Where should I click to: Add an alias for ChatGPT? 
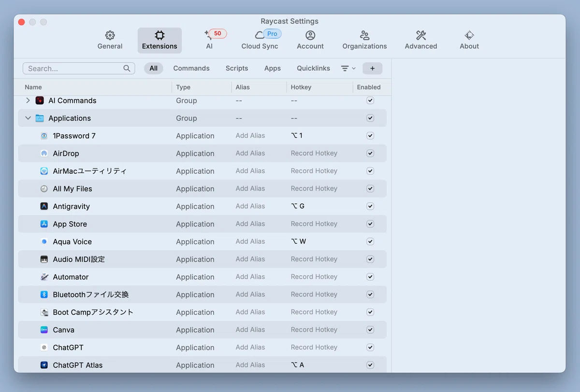[250, 348]
